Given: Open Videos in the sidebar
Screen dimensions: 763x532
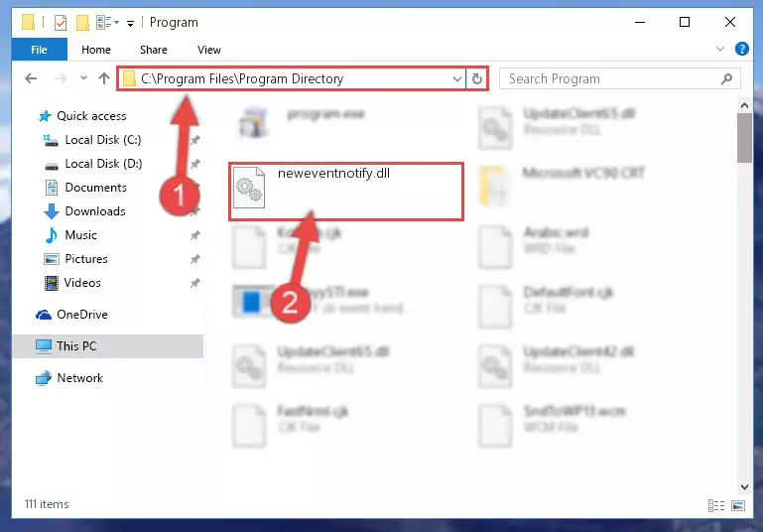Looking at the screenshot, I should tap(82, 283).
